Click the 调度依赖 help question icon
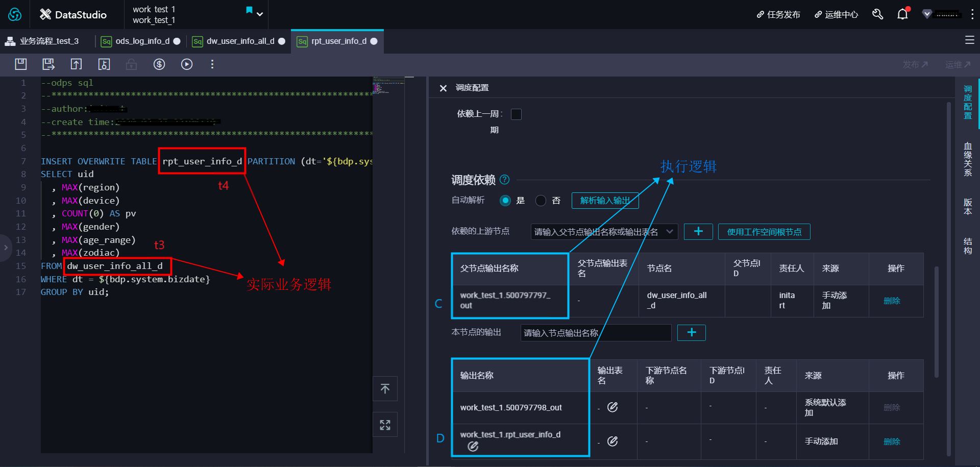Screen dimensions: 980x467 pyautogui.click(x=504, y=180)
